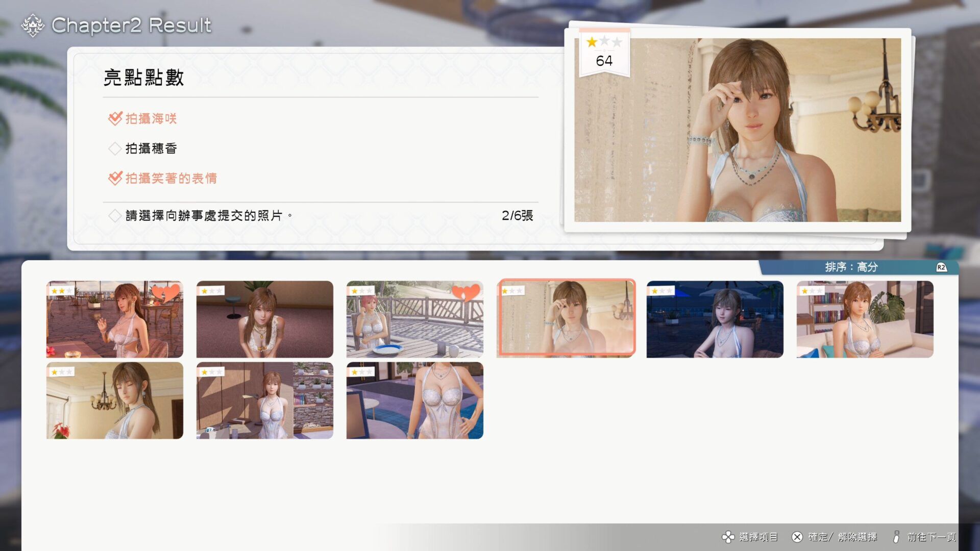This screenshot has height=551, width=980.
Task: Toggle the unchecked 拍攝穗香 diamond marker
Action: pyautogui.click(x=115, y=148)
